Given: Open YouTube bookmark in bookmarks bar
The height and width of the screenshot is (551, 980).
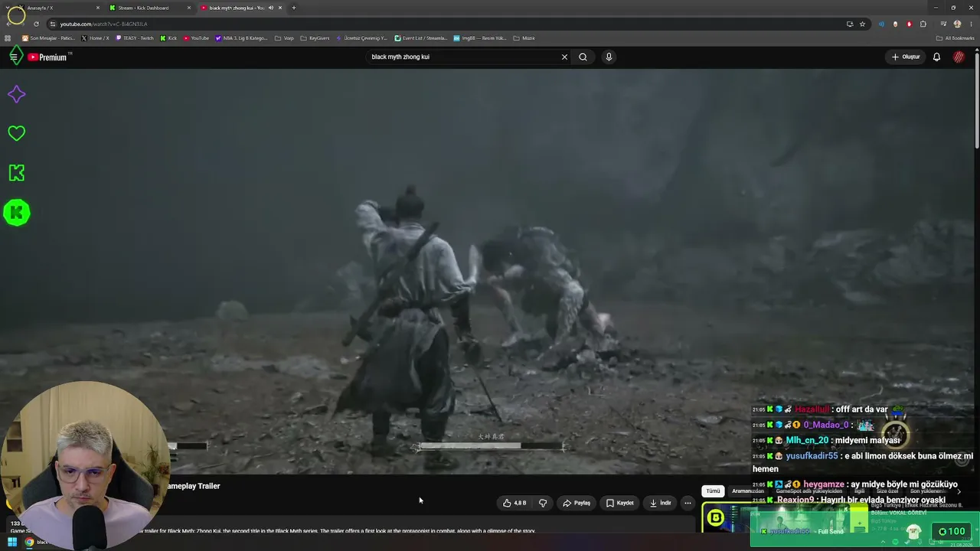Looking at the screenshot, I should (x=196, y=38).
